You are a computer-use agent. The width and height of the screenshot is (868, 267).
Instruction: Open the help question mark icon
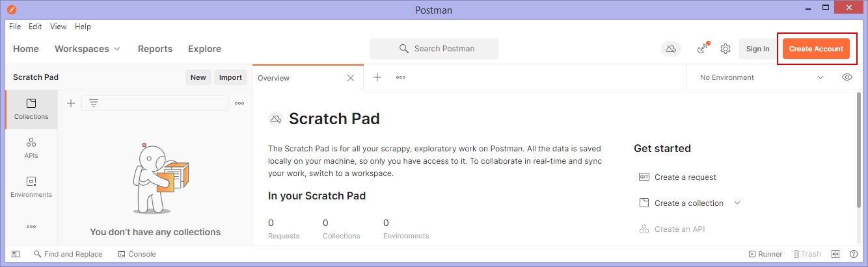coord(854,254)
